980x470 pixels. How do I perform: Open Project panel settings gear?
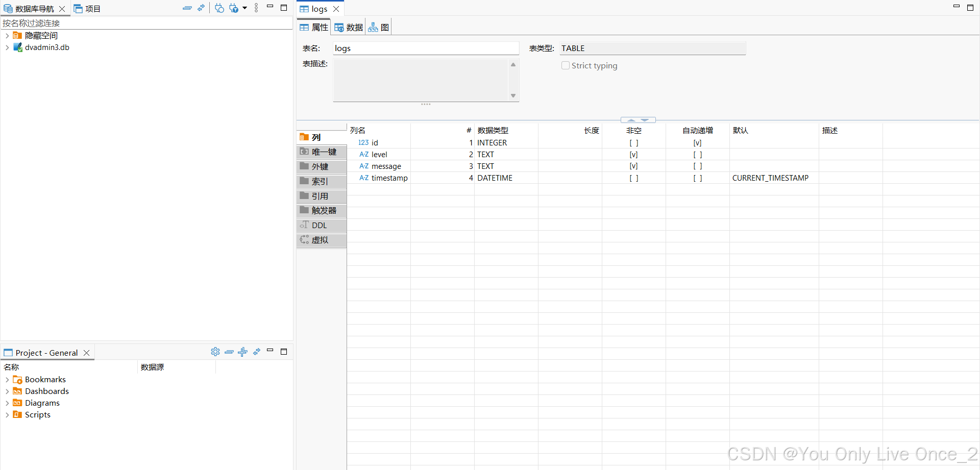pyautogui.click(x=215, y=352)
